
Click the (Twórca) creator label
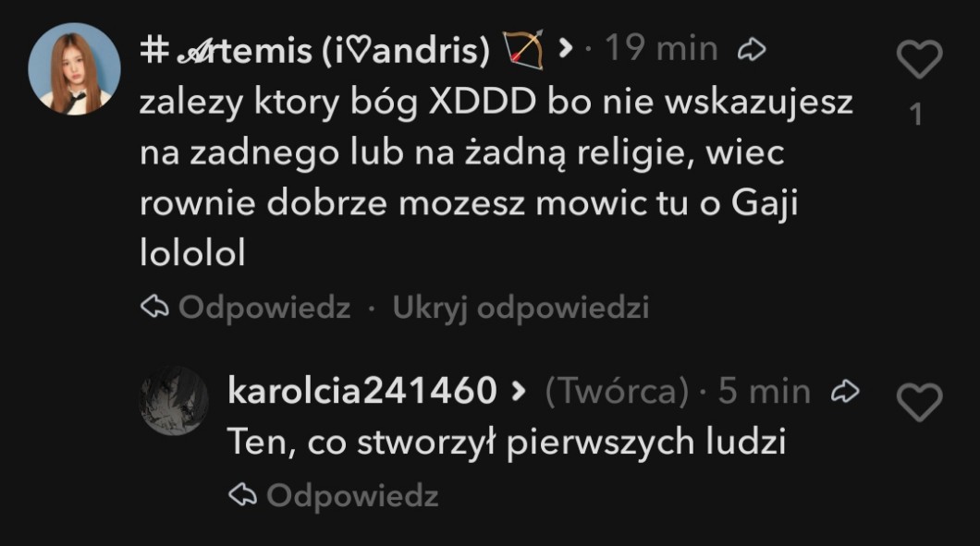[617, 392]
